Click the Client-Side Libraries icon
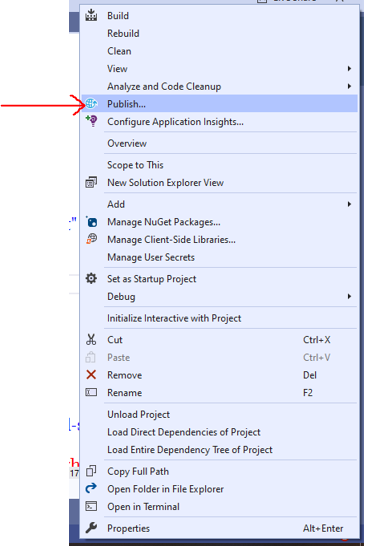This screenshot has width=365, height=546. click(92, 239)
